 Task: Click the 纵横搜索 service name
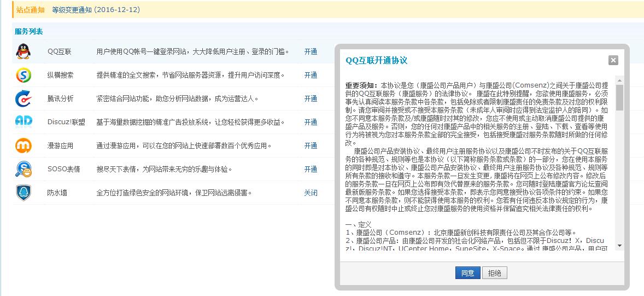click(x=60, y=76)
